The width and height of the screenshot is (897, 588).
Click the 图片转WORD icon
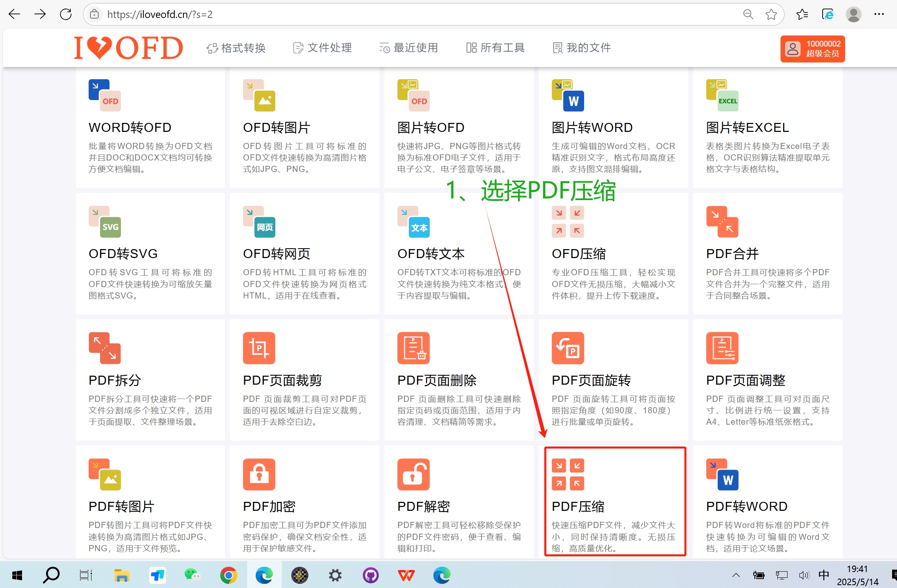567,96
